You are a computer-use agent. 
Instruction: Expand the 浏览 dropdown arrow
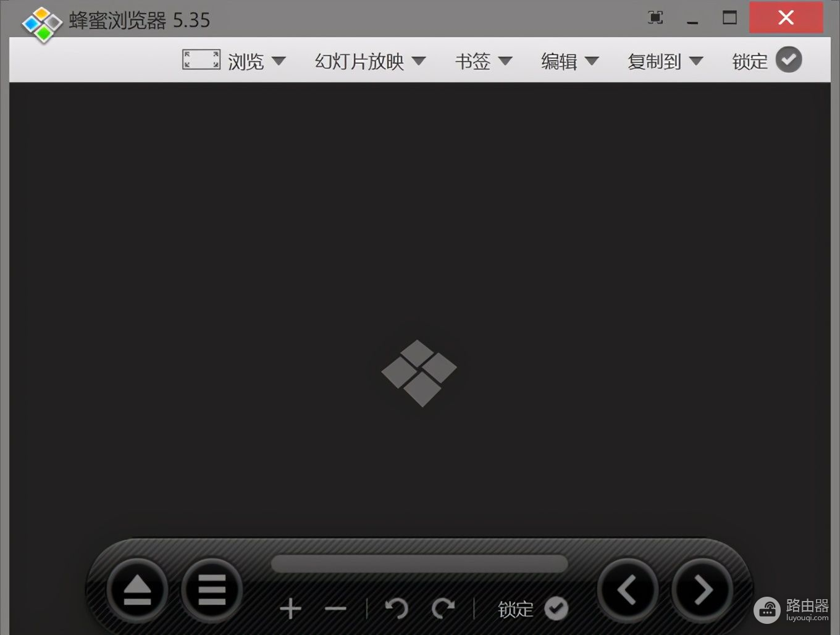279,61
